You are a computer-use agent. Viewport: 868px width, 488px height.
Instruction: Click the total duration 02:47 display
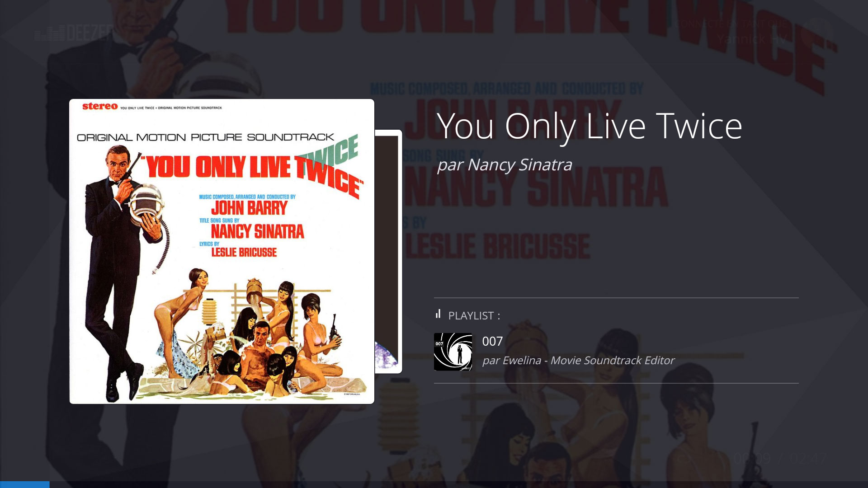808,459
